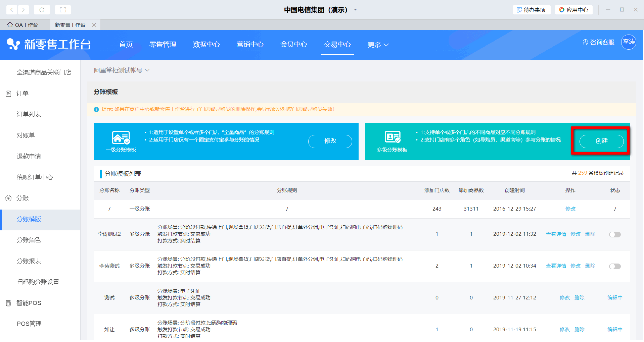Image resolution: width=644 pixels, height=342 pixels.
Task: Close the 新零售工作台 tab
Action: click(x=94, y=25)
